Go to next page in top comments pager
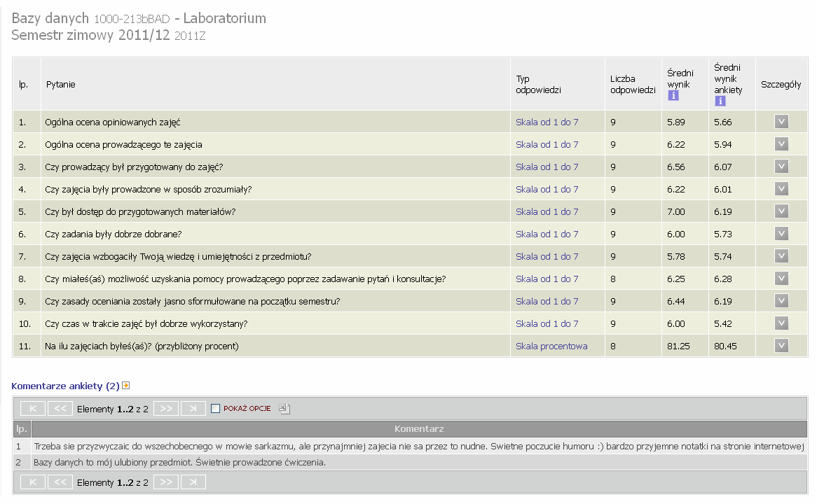Image resolution: width=817 pixels, height=504 pixels. [166, 409]
